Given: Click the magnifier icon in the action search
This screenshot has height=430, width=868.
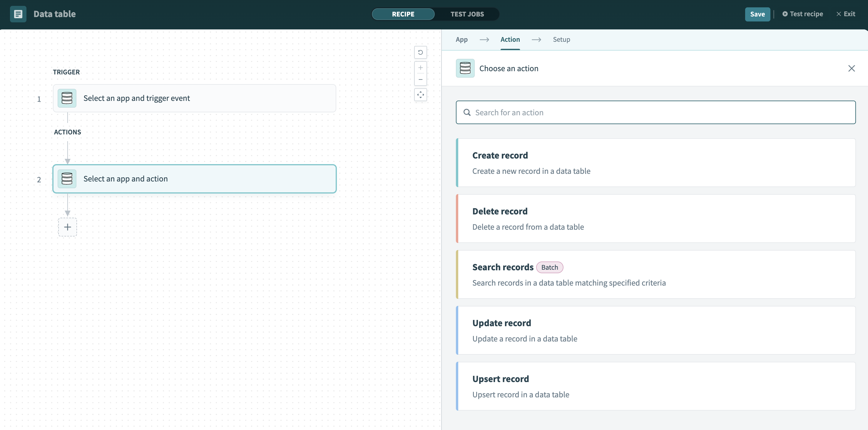Looking at the screenshot, I should click(x=467, y=112).
